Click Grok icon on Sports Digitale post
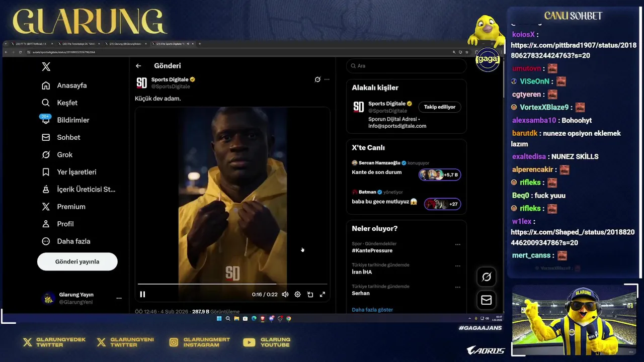 (317, 79)
